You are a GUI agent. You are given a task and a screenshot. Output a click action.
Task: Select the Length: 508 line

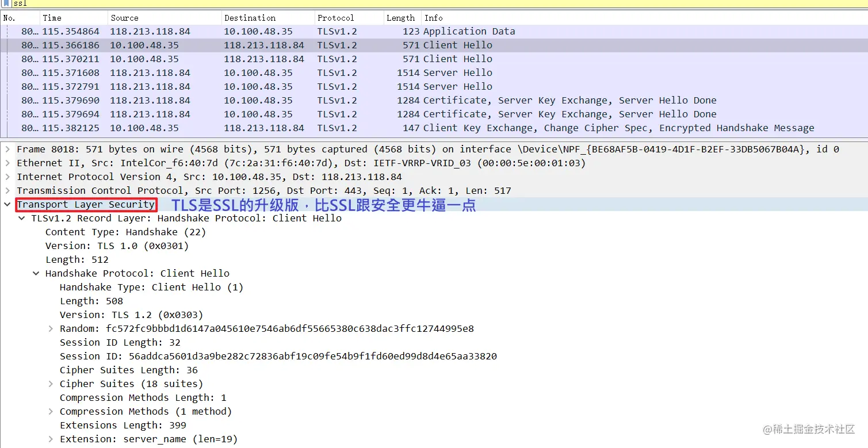point(91,301)
